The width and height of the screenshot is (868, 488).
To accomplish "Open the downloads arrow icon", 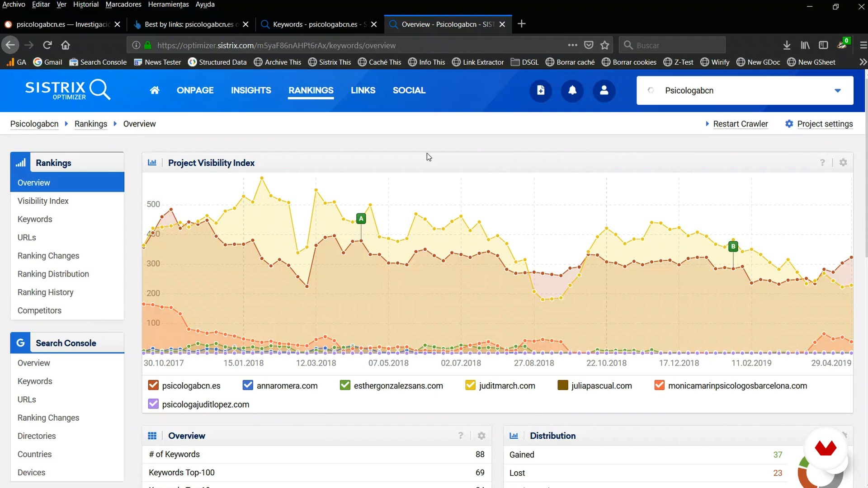I will [x=787, y=45].
